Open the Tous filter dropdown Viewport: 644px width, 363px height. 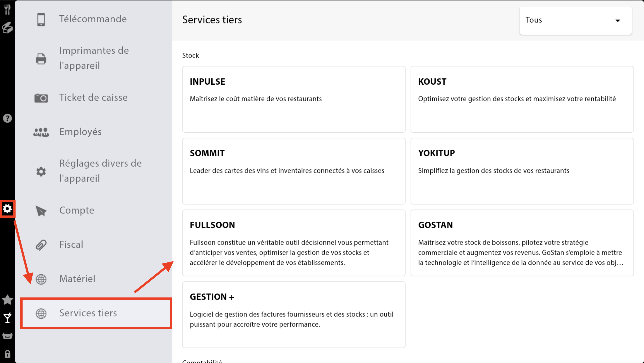coord(575,20)
